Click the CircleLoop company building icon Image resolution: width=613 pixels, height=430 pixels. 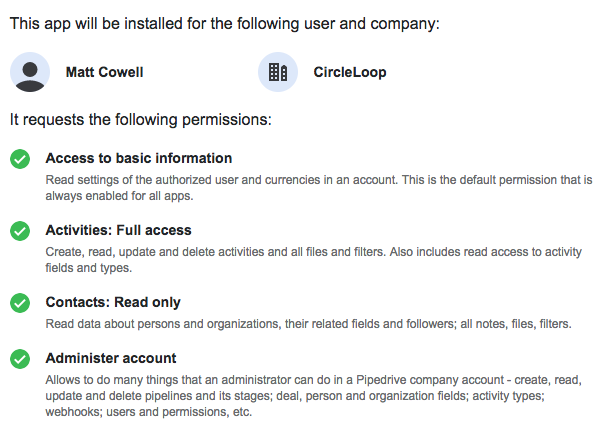(278, 72)
